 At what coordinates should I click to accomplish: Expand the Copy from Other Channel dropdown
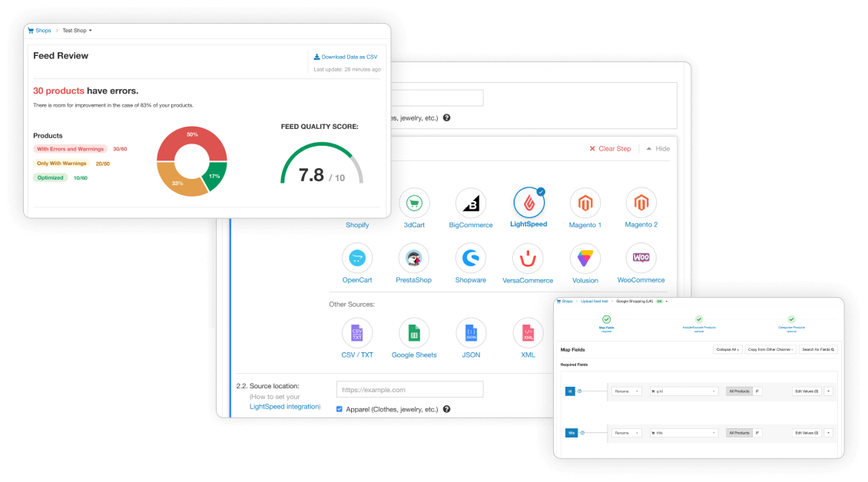[x=770, y=349]
